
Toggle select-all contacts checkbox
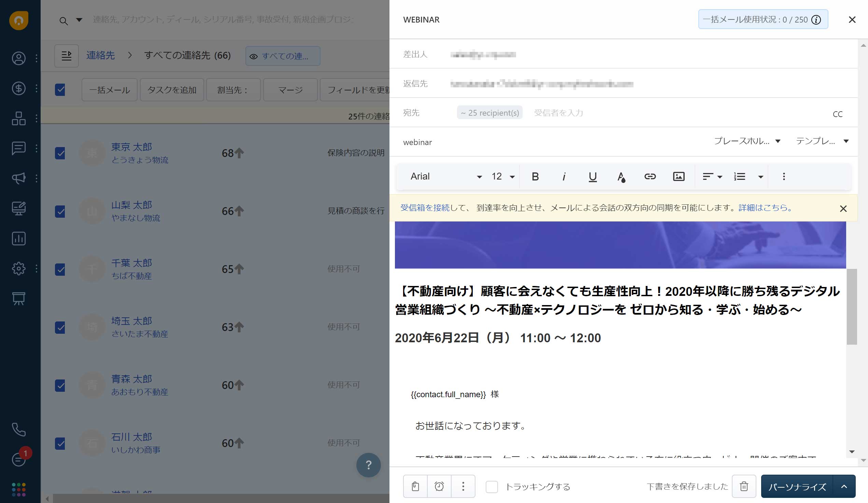(x=60, y=89)
